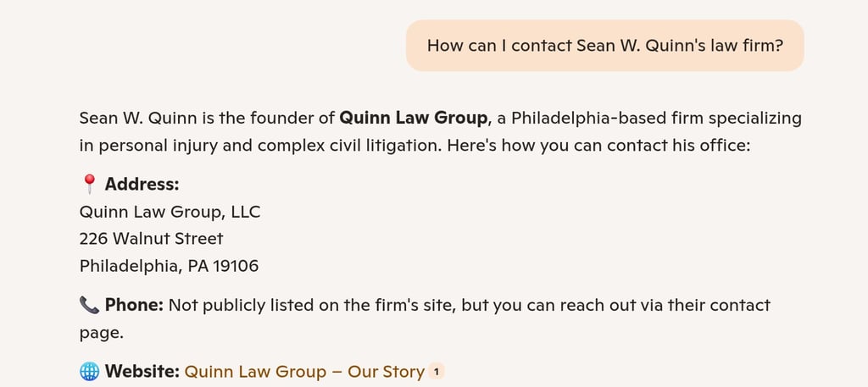Click the Philadelphia, PA 19106 line
868x387 pixels.
(x=169, y=267)
